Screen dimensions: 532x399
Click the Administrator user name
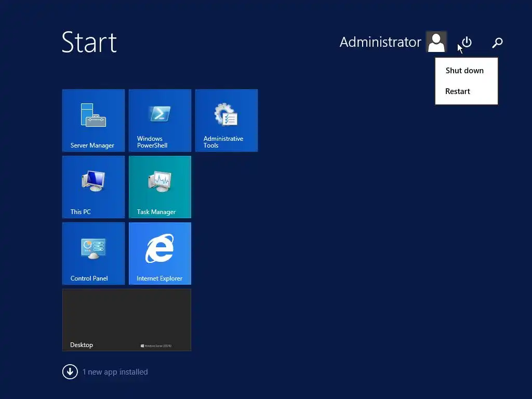click(380, 42)
